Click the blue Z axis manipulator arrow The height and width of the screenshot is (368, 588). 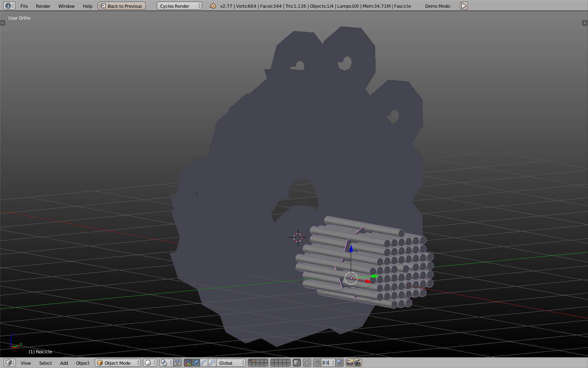(x=351, y=248)
